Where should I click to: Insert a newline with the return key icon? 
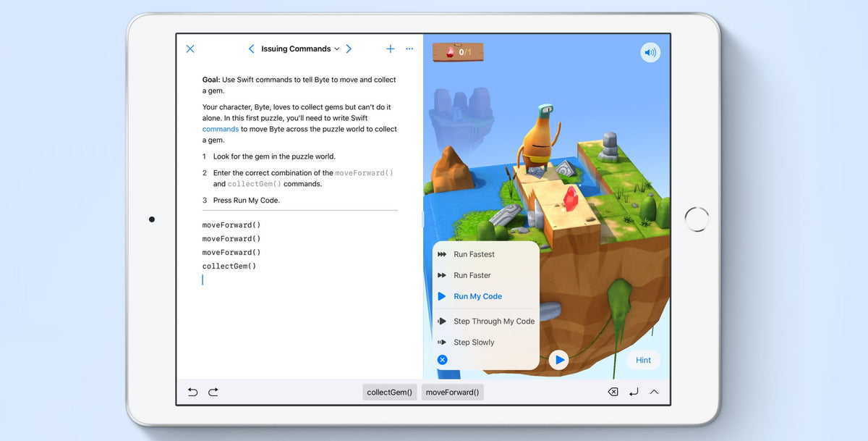point(633,392)
